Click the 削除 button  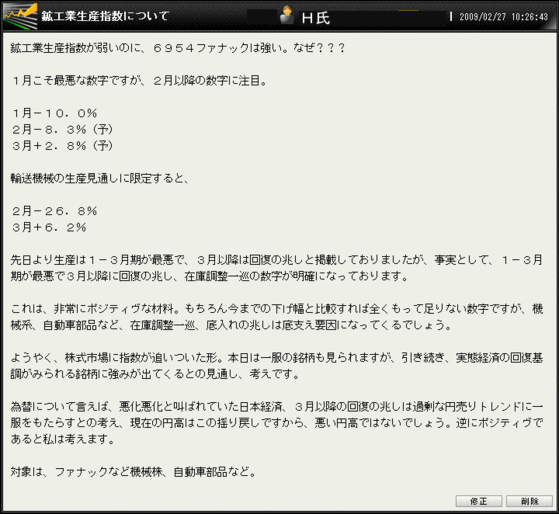click(529, 501)
